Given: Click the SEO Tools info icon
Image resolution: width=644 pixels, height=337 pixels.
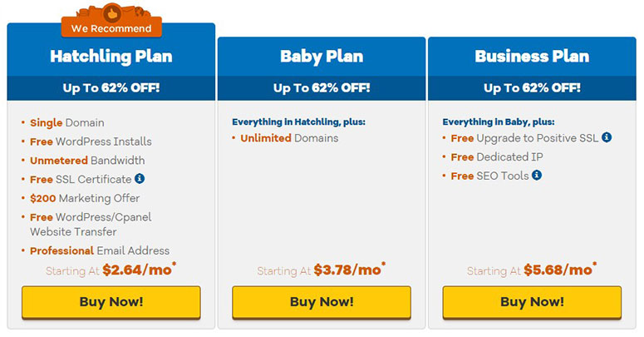Looking at the screenshot, I should click(537, 175).
